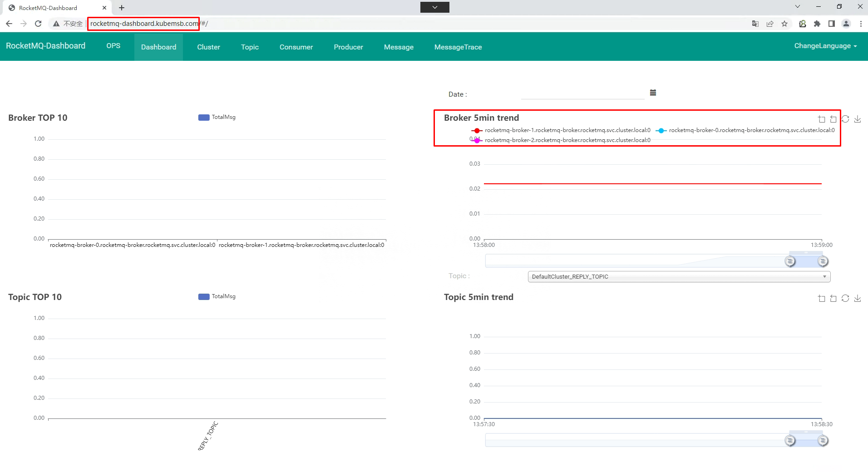Toggle rocketmq-broker-0 series in trend legend

[745, 130]
